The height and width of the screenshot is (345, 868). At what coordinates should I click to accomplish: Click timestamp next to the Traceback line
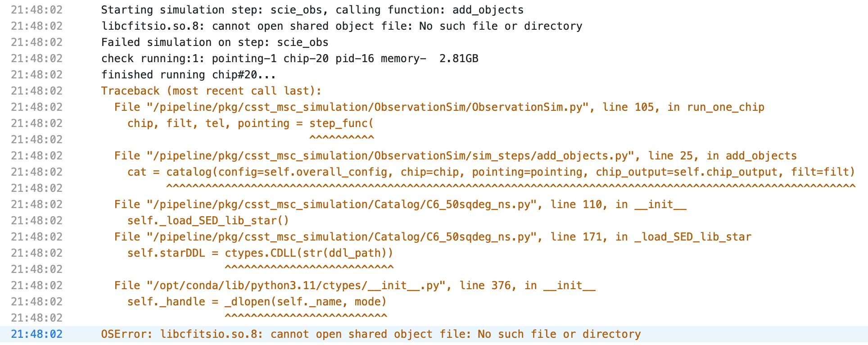pos(37,91)
